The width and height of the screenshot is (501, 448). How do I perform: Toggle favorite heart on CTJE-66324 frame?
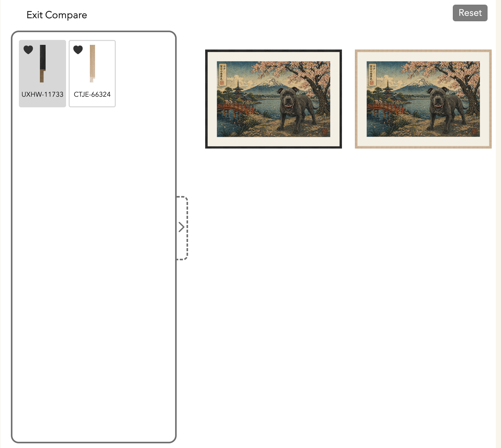point(78,50)
